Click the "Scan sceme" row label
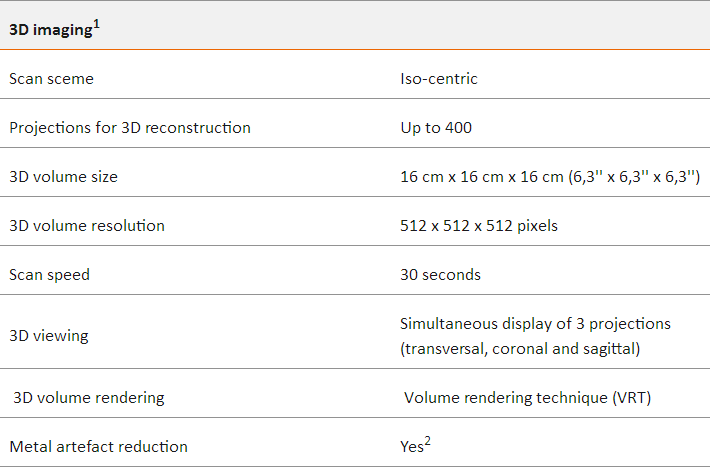 (x=51, y=79)
